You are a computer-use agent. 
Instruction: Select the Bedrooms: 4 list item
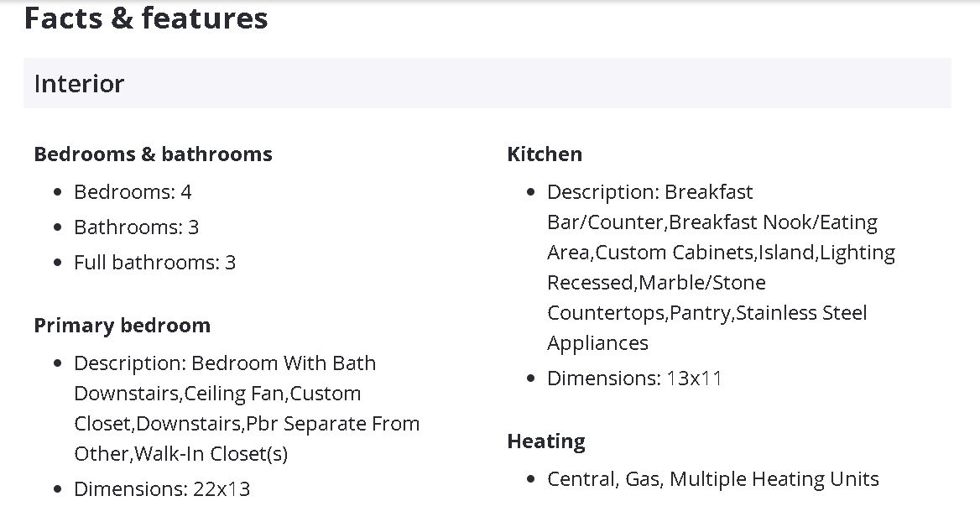(133, 192)
